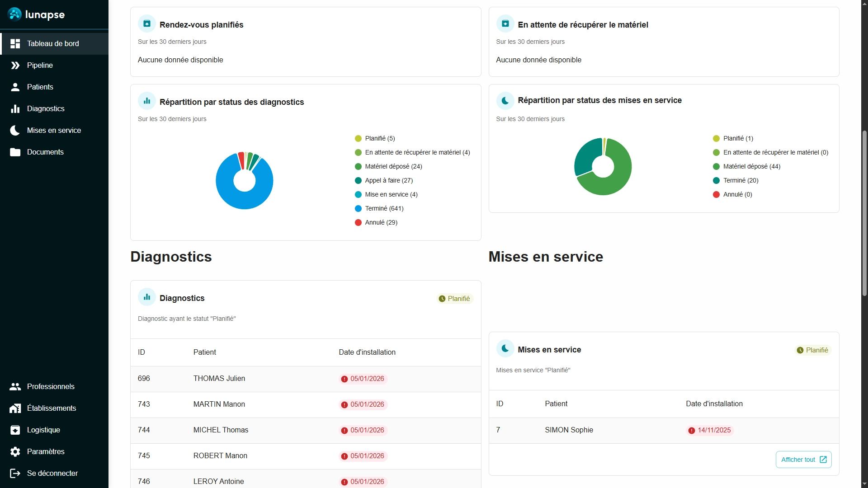Click the Patients person icon
868x488 pixels.
click(15, 87)
